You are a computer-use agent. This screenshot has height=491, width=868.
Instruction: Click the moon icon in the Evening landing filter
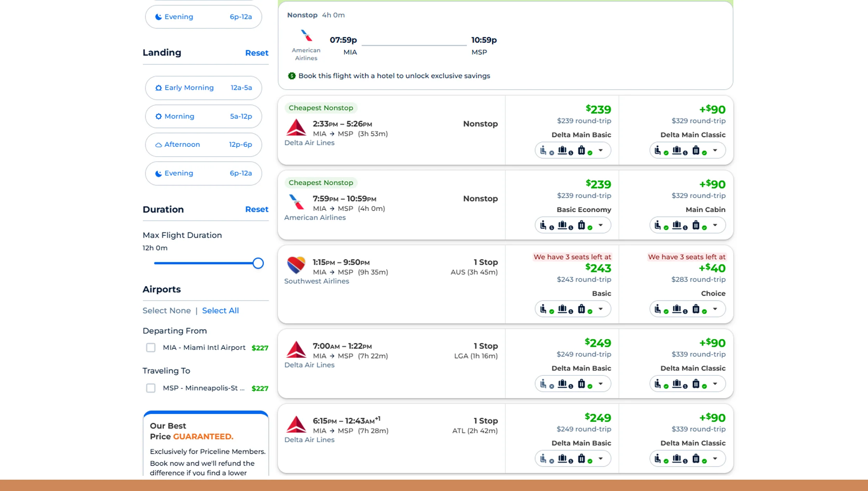[158, 173]
